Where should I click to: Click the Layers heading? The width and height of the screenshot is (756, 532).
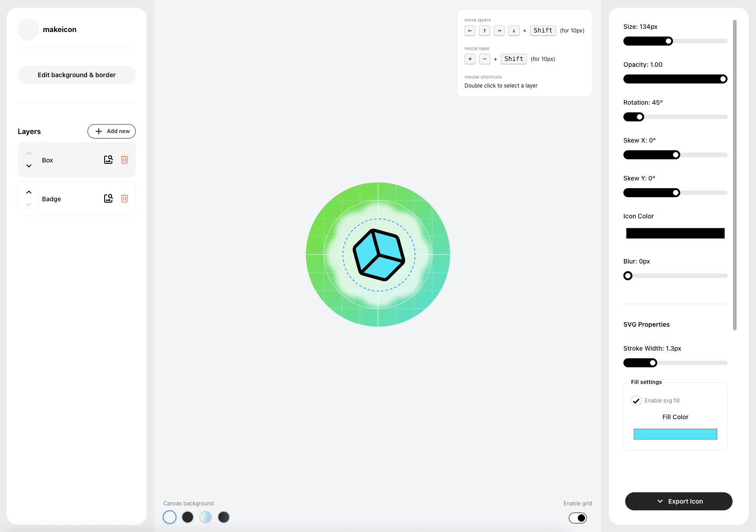(29, 131)
